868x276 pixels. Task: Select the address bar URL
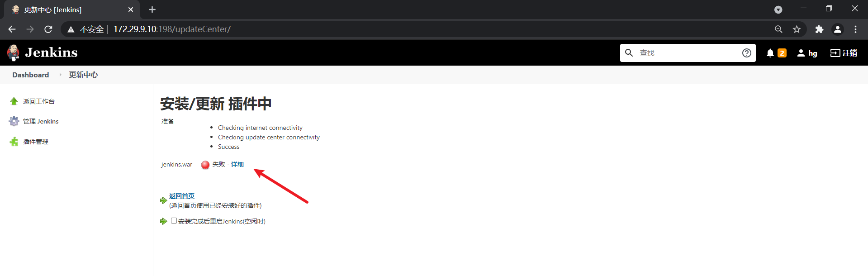point(172,29)
